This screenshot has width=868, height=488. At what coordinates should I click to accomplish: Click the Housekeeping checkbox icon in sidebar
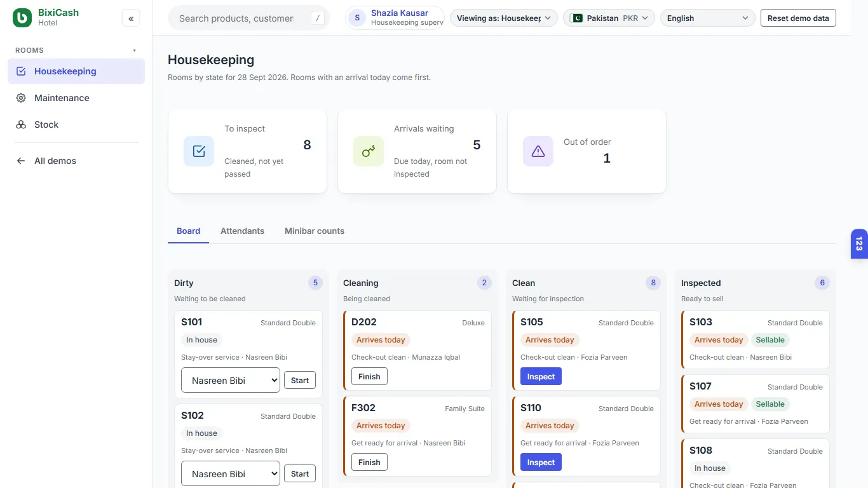click(x=21, y=71)
